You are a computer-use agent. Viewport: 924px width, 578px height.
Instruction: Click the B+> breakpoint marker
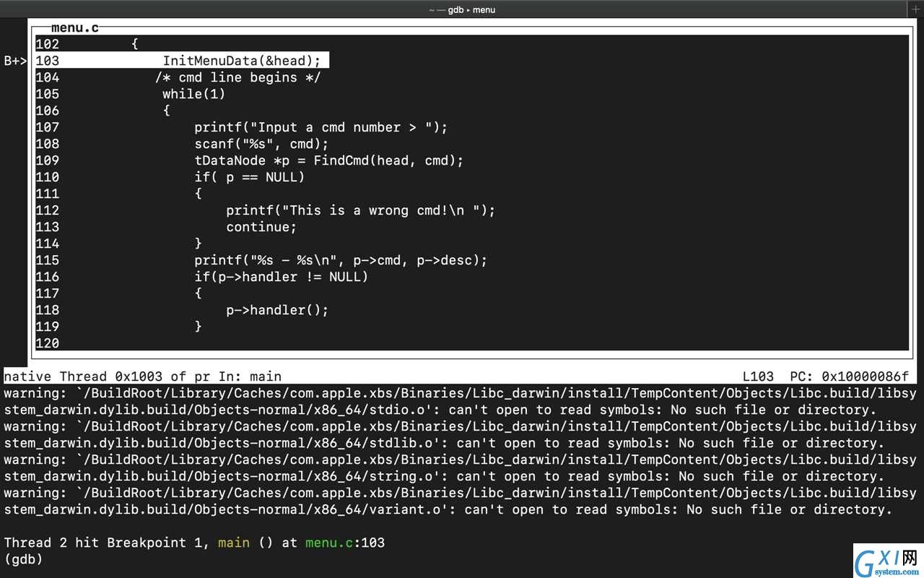click(x=15, y=61)
